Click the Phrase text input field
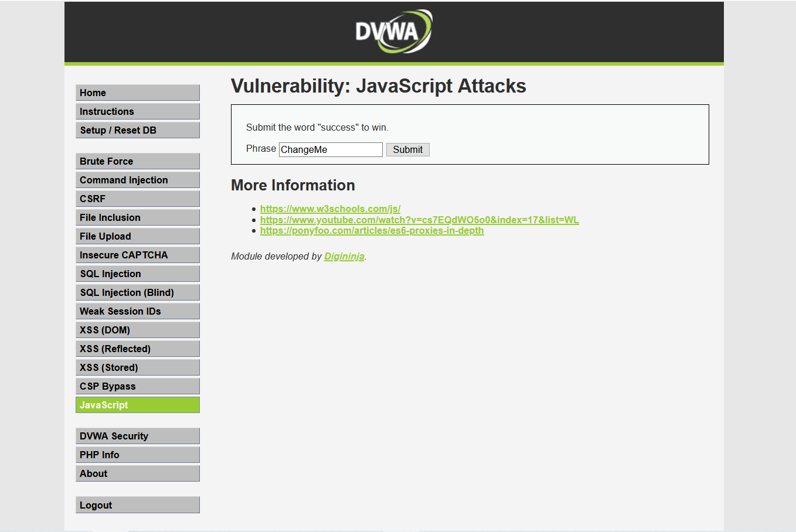796x532 pixels. (331, 149)
